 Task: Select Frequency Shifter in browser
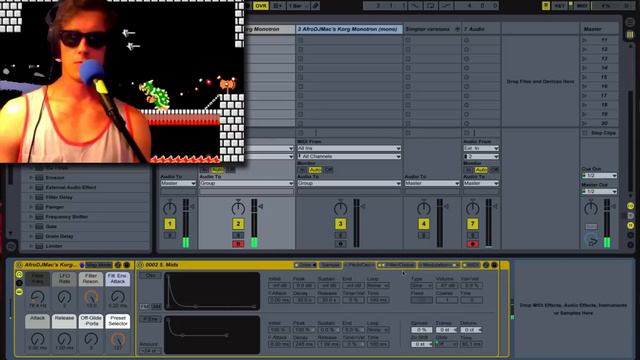point(67,217)
